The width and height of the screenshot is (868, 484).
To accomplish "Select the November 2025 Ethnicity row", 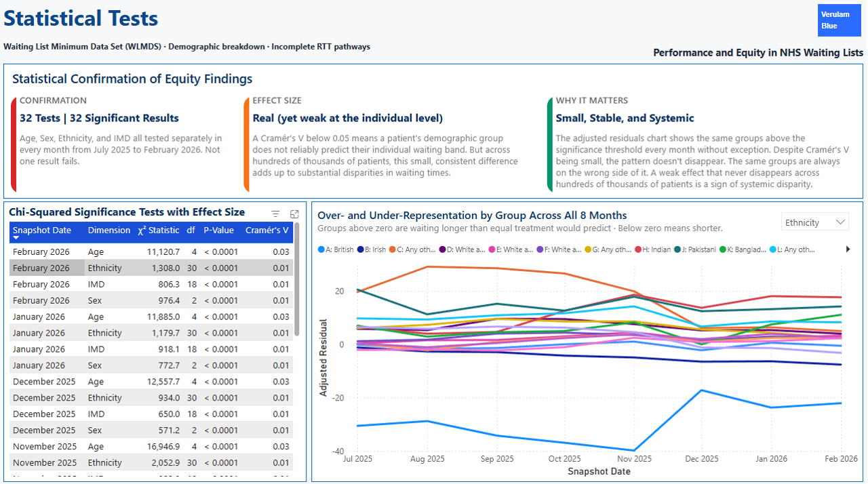I will 152,464.
